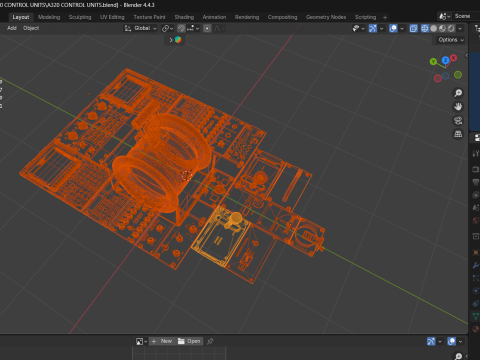Open the Output properties tab
480x360 pixels.
click(x=476, y=182)
